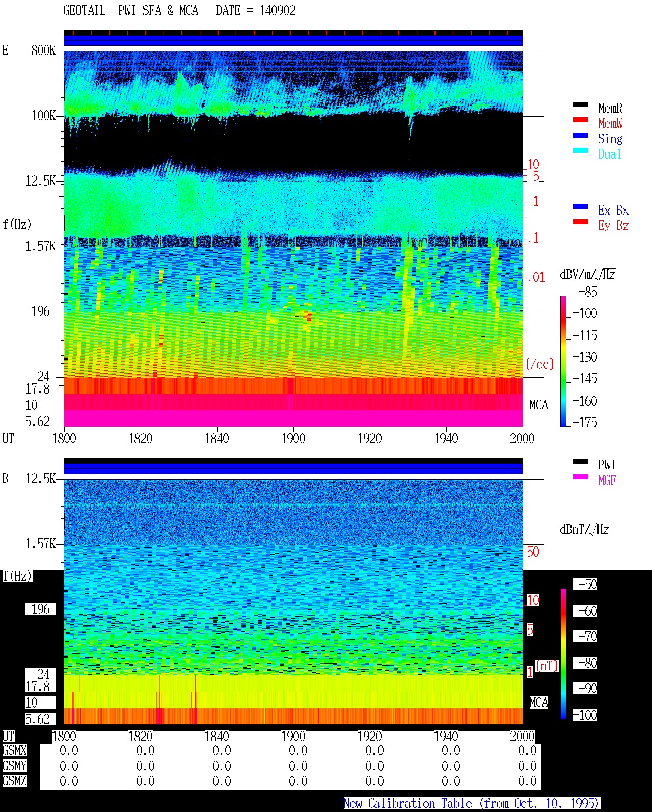The image size is (652, 812).
Task: Click the blue Sing legend swatch
Action: [581, 136]
